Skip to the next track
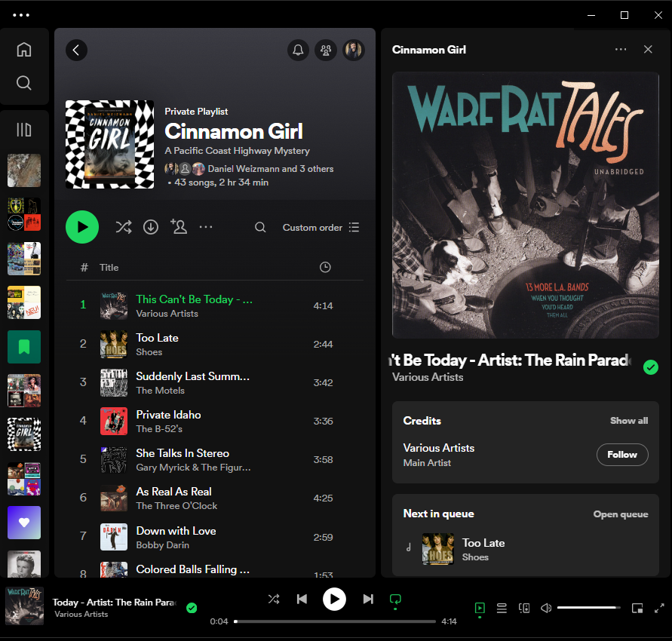 coord(368,599)
